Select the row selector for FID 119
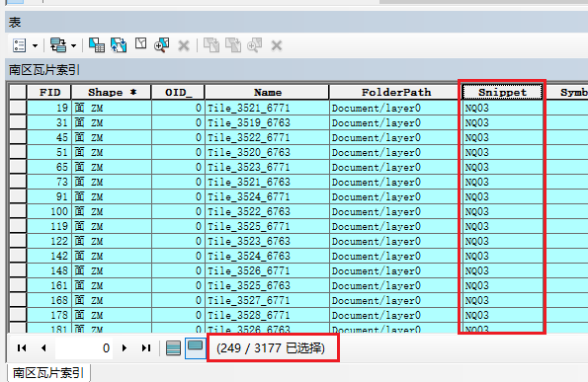 tap(18, 226)
